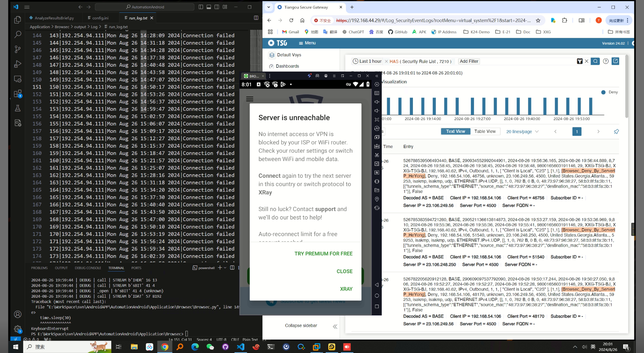Click the help question-mark icon in TSG
Viewport: 644px width, 353px height.
(x=606, y=61)
